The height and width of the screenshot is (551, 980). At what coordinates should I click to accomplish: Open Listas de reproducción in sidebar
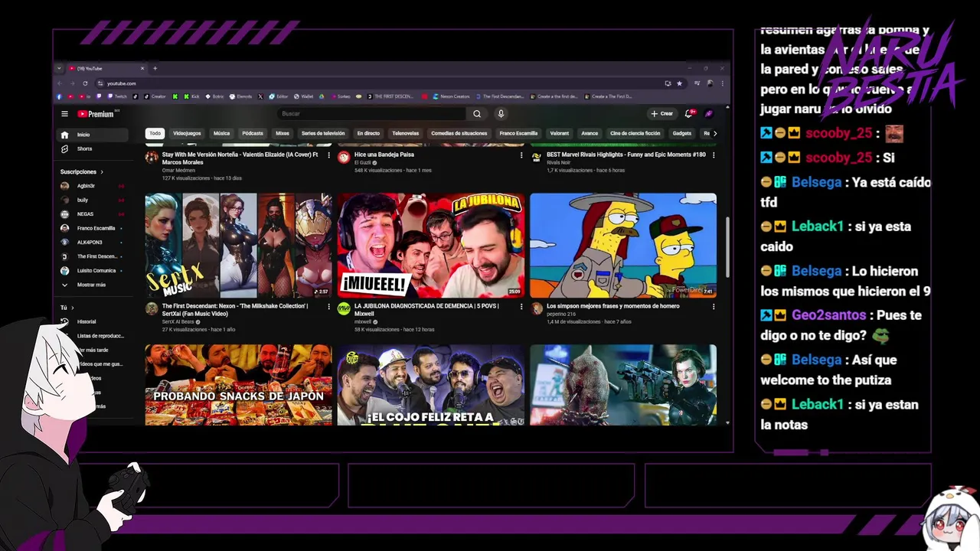100,336
